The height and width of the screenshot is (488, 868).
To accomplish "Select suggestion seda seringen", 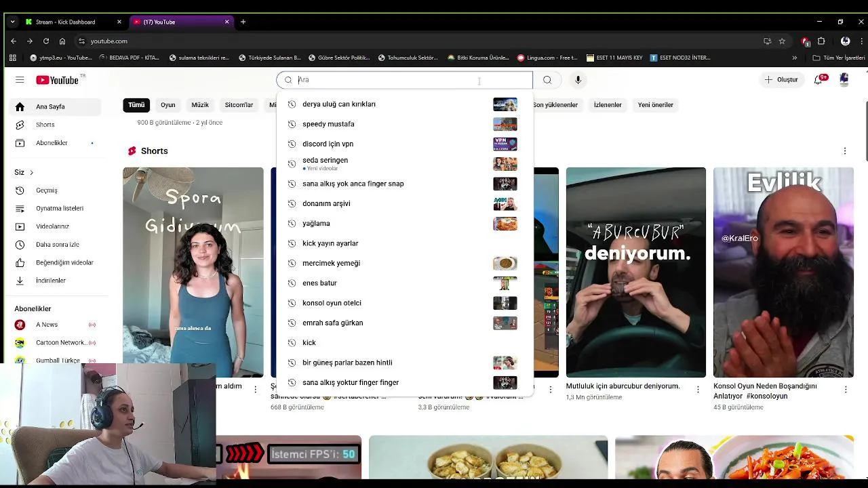I will [405, 163].
